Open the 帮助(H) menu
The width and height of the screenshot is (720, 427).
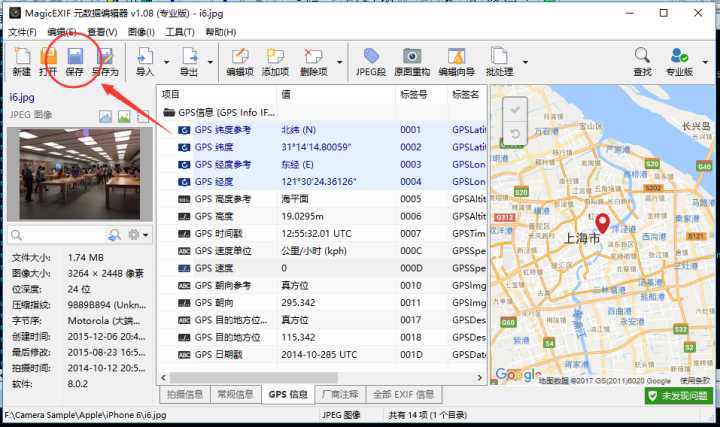click(x=220, y=32)
